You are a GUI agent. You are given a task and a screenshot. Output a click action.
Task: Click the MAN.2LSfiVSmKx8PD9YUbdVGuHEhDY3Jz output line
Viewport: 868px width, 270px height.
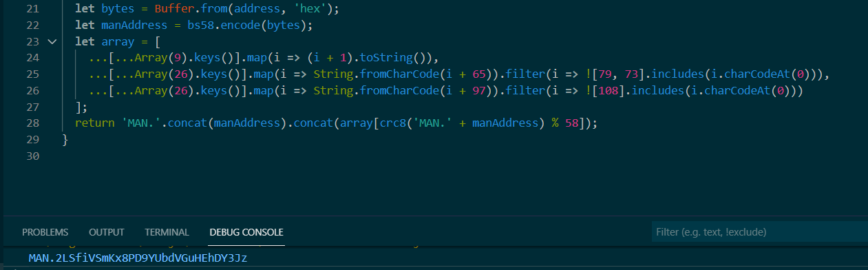pos(138,258)
